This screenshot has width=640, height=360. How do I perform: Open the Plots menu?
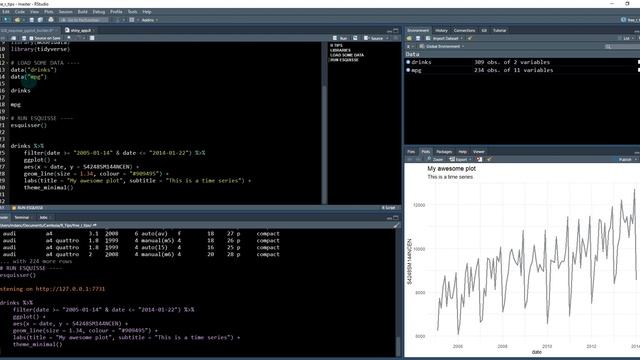pyautogui.click(x=49, y=12)
